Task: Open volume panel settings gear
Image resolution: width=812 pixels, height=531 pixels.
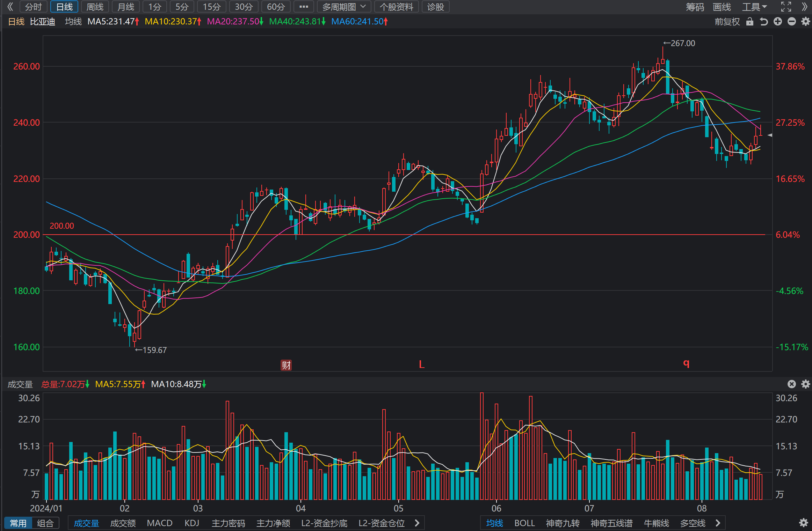Action: [x=806, y=384]
